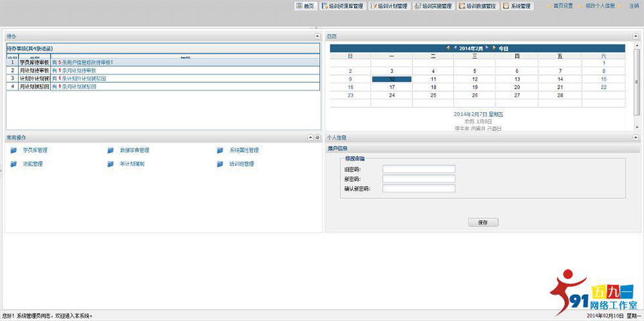Open the 系统管理 menu
This screenshot has height=321, width=644.
coord(517,6)
